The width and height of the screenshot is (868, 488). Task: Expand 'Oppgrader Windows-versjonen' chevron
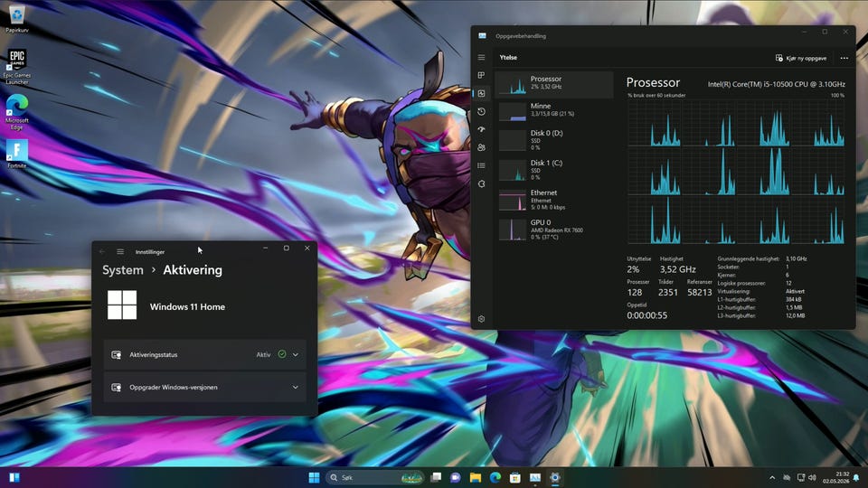pos(296,388)
